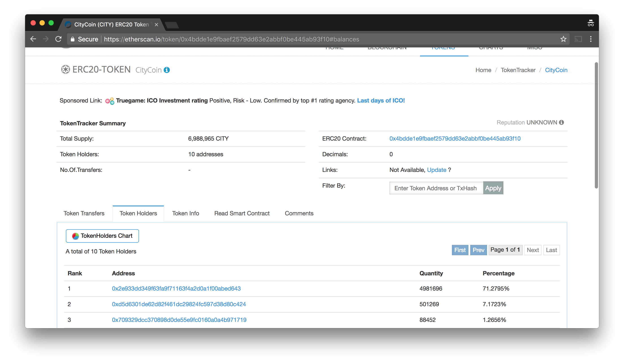Click the Address column header
Screen dimensions: 624x364
123,273
